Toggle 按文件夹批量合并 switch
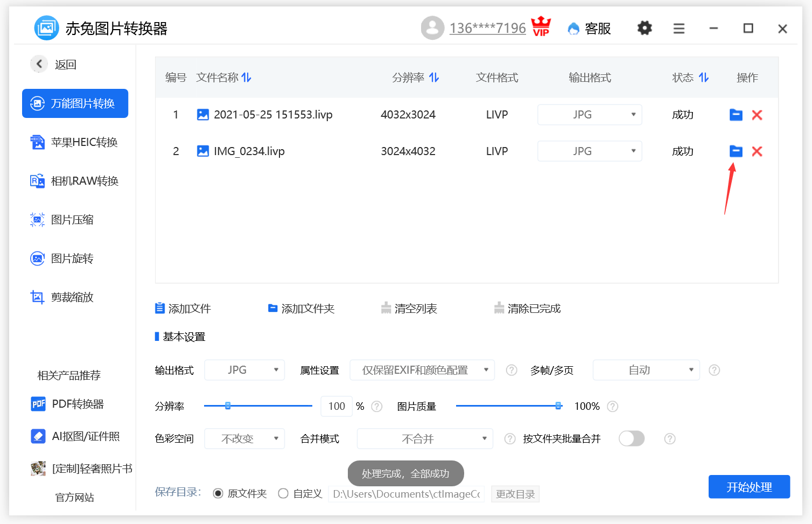Image resolution: width=812 pixels, height=524 pixels. click(x=632, y=439)
